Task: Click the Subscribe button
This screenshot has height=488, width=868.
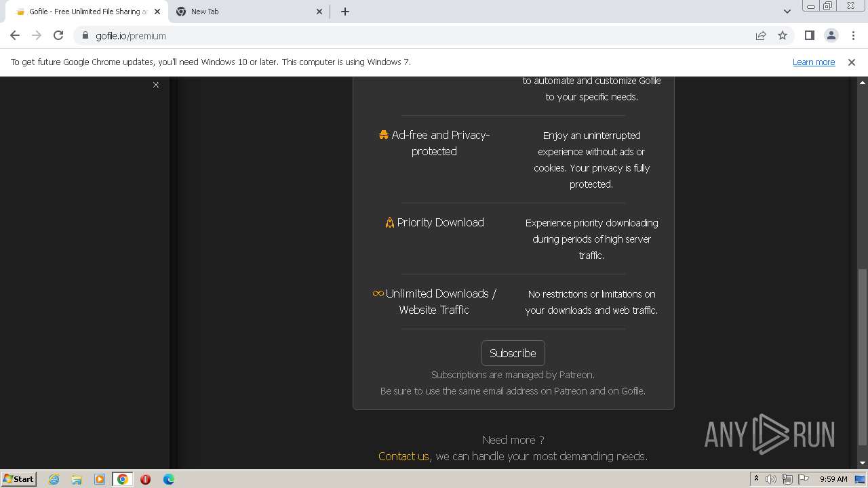Action: click(x=513, y=353)
